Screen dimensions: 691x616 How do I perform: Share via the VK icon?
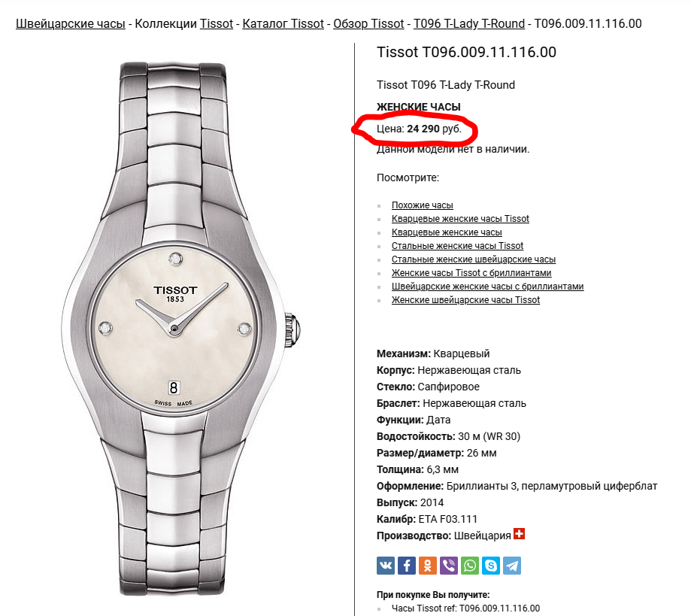(x=386, y=566)
